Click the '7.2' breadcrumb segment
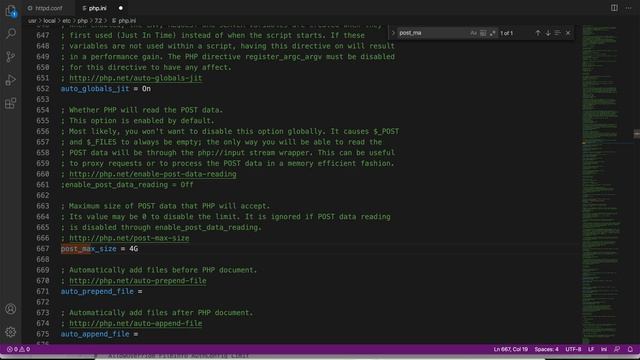This screenshot has width=640, height=360. (98, 20)
